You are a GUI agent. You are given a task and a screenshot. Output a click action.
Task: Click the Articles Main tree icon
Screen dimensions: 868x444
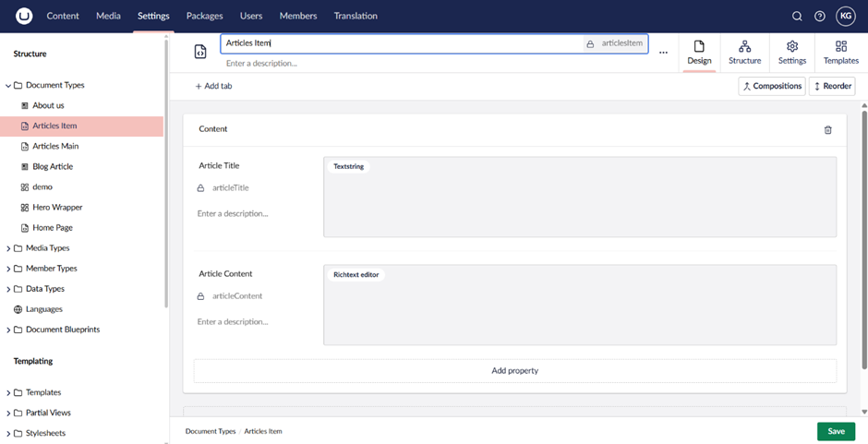coord(24,147)
